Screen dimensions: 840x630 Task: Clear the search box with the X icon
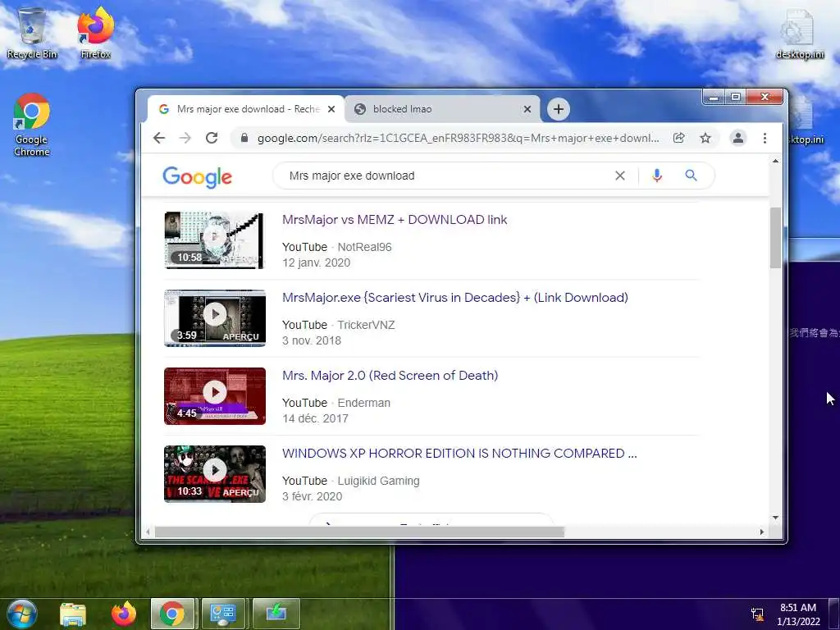pyautogui.click(x=620, y=176)
